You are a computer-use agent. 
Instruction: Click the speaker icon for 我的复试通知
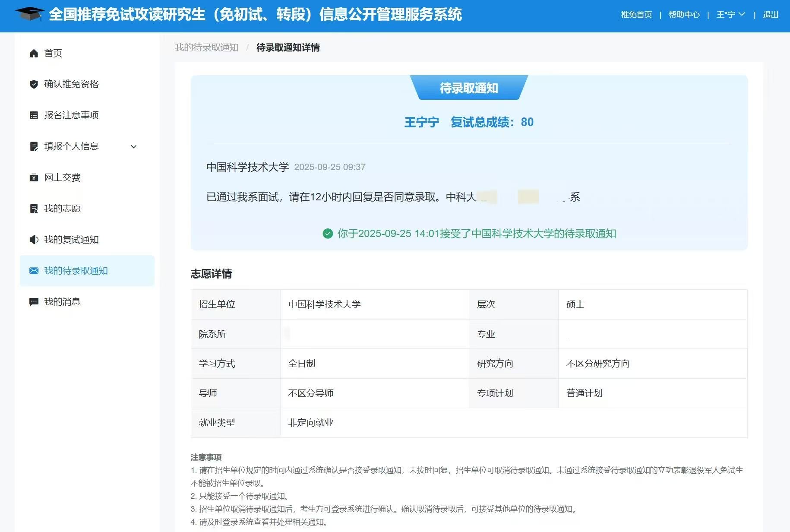34,240
